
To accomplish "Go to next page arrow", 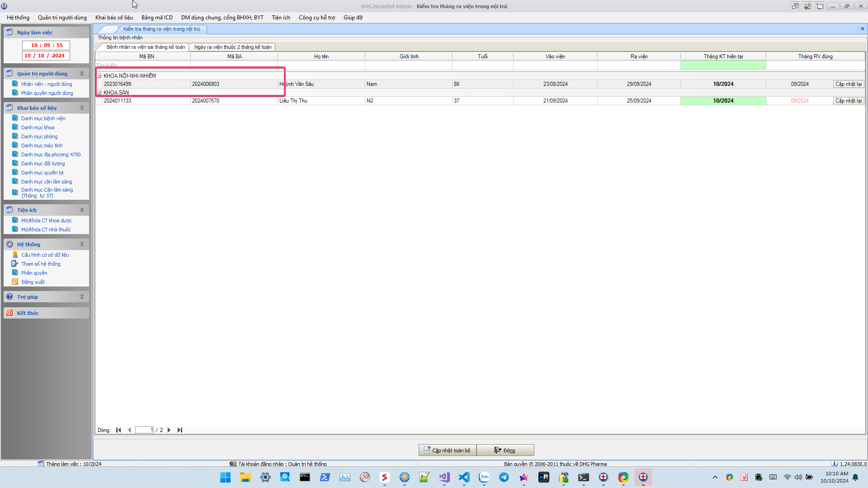I will (169, 430).
